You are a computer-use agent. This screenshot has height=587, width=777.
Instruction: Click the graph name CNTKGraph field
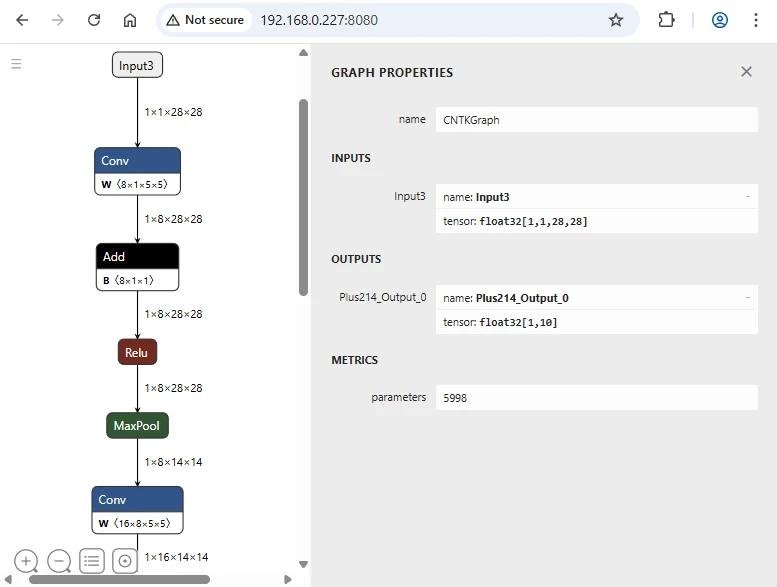pyautogui.click(x=596, y=120)
